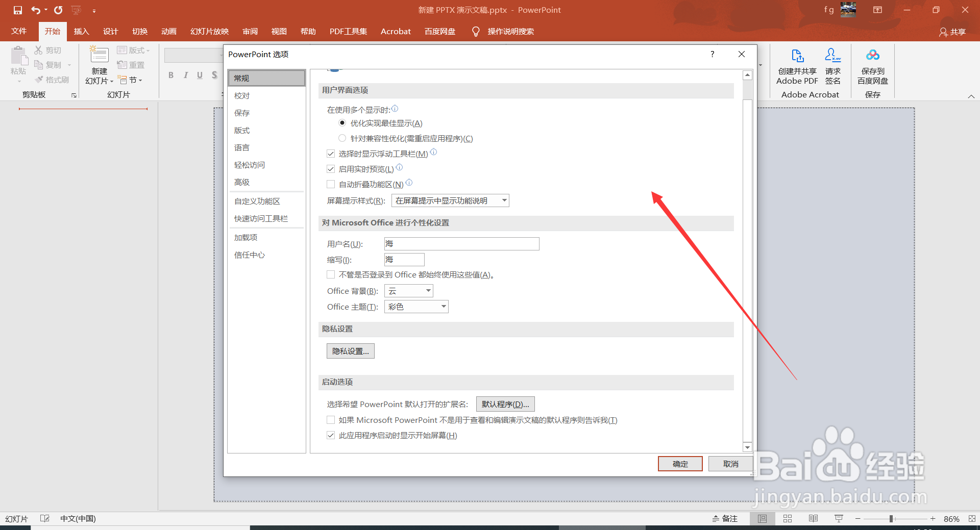Click the 确定 button to confirm
This screenshot has width=980, height=530.
(x=680, y=464)
